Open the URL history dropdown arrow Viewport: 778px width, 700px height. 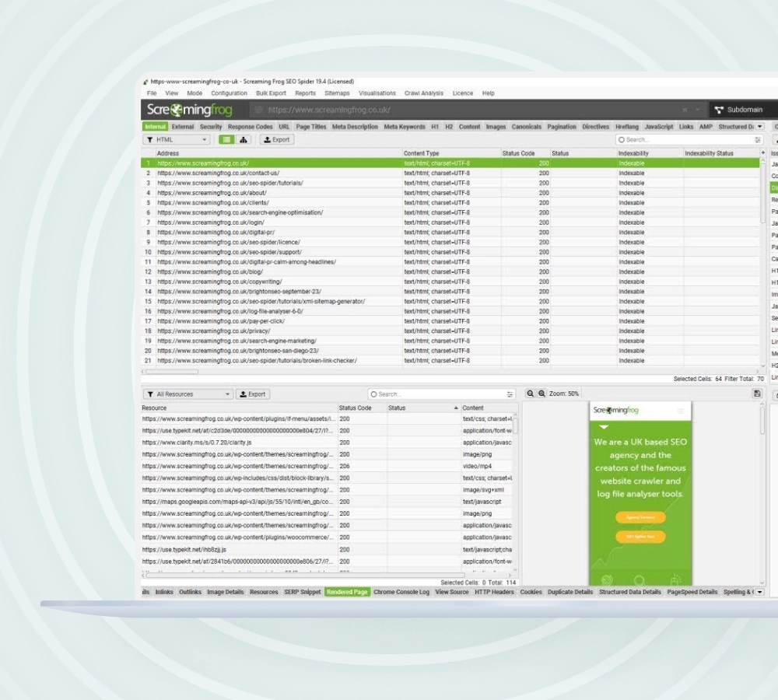(x=698, y=110)
